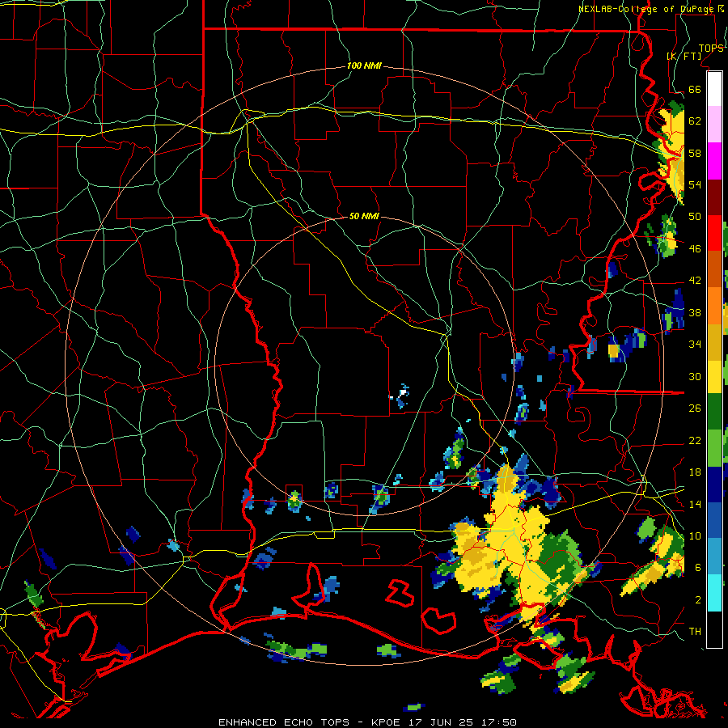
Task: Select the bright yellow legend swatch
Action: coord(714,376)
